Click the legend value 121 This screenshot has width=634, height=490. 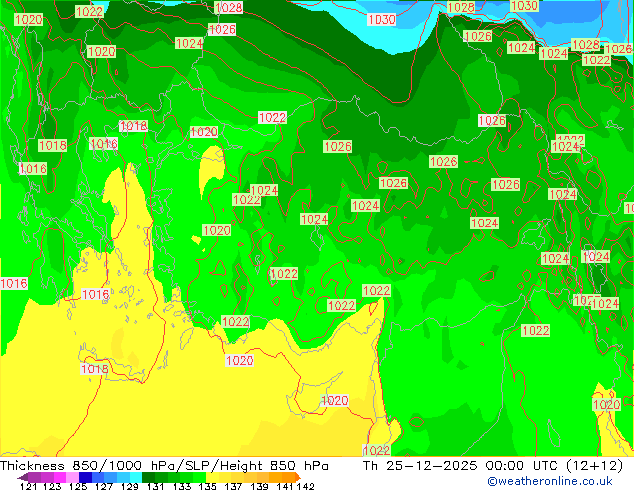click(28, 486)
